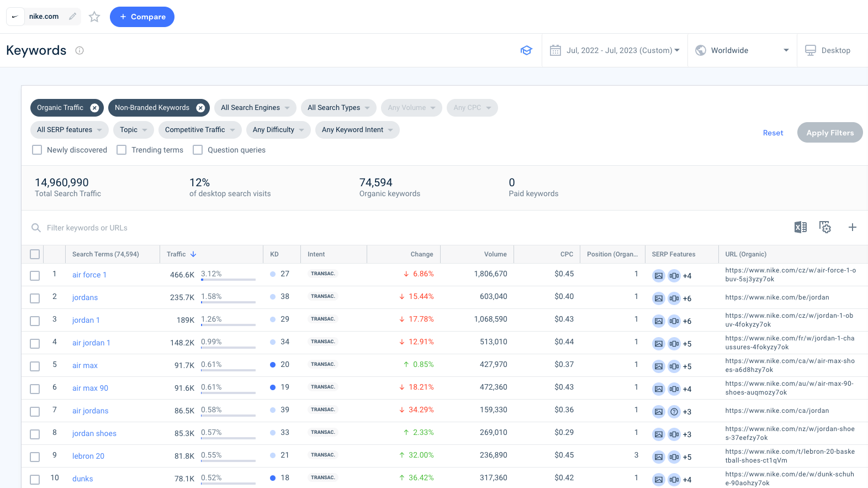Click the Desktop monitor icon
This screenshot has width=868, height=488.
coord(811,50)
